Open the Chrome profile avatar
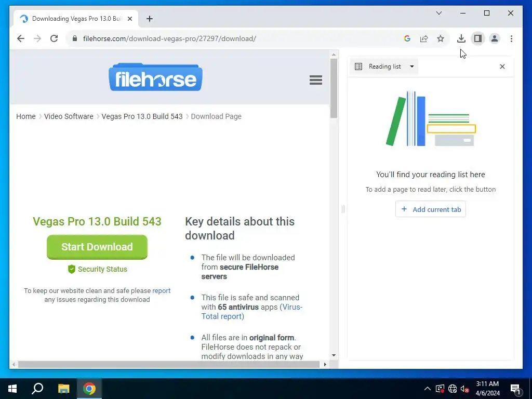 coord(495,38)
